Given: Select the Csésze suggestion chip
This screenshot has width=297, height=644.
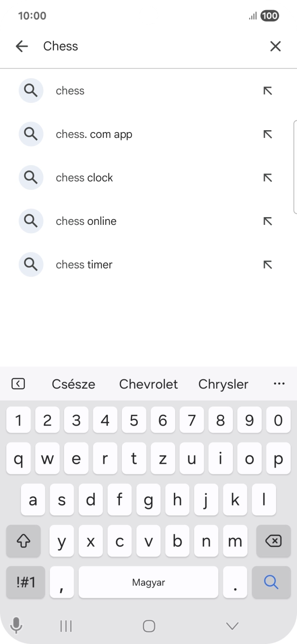Looking at the screenshot, I should 73,384.
